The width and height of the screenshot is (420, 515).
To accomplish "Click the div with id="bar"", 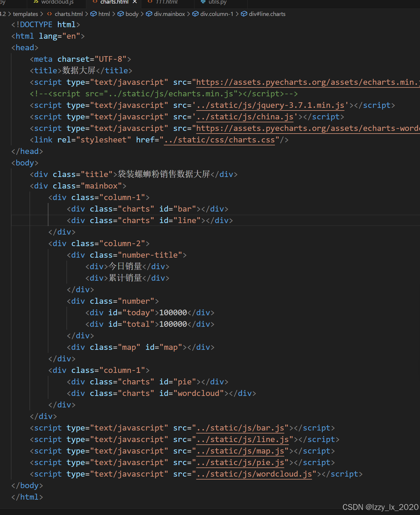I will coord(147,209).
